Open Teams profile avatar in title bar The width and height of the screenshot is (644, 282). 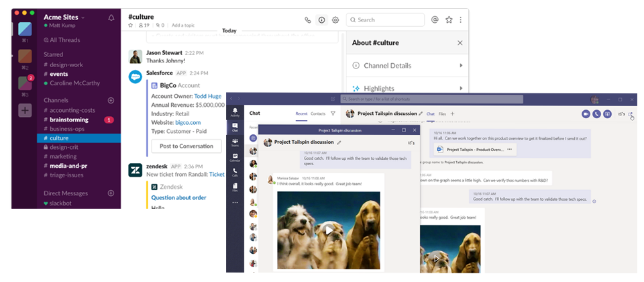[x=594, y=99]
